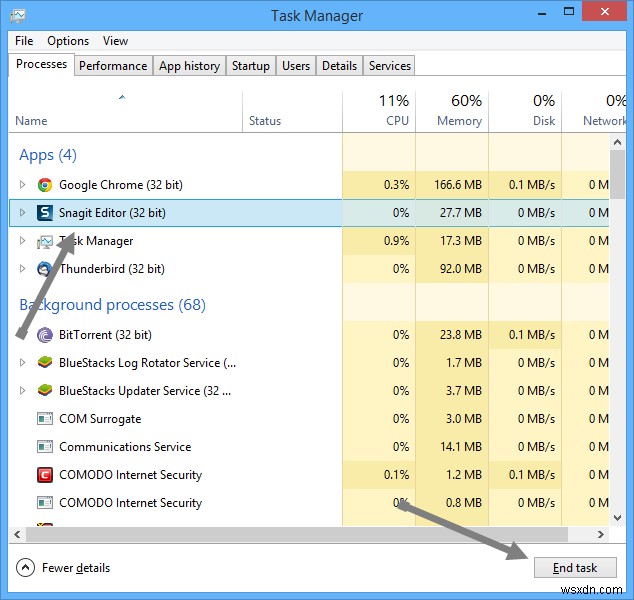The width and height of the screenshot is (634, 600).
Task: Sort by the Name column header
Action: click(125, 112)
